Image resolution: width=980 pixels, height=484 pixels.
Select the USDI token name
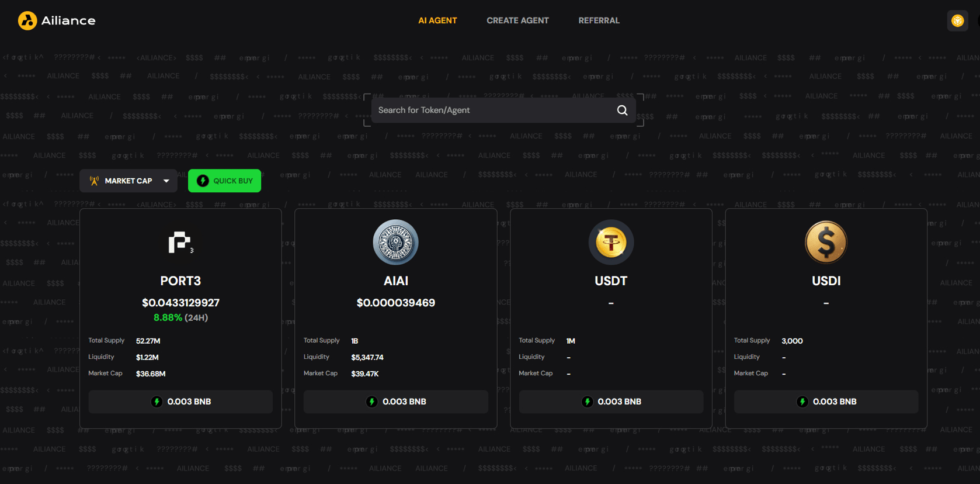coord(826,281)
